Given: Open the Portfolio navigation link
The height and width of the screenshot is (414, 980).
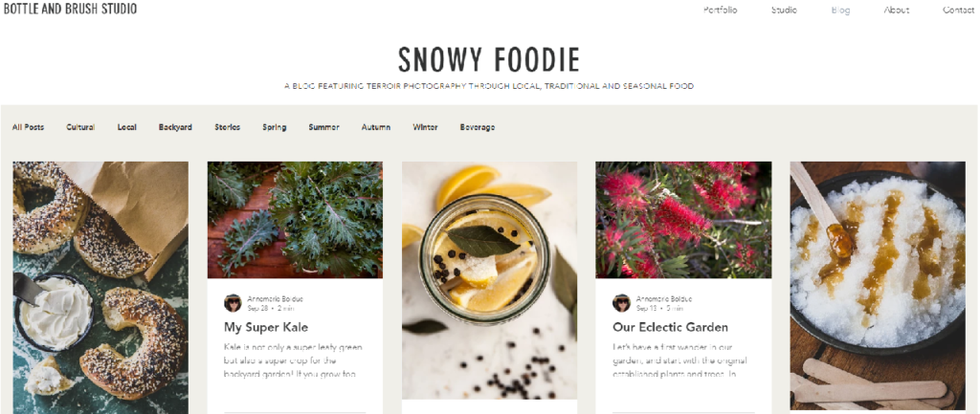Looking at the screenshot, I should (720, 10).
